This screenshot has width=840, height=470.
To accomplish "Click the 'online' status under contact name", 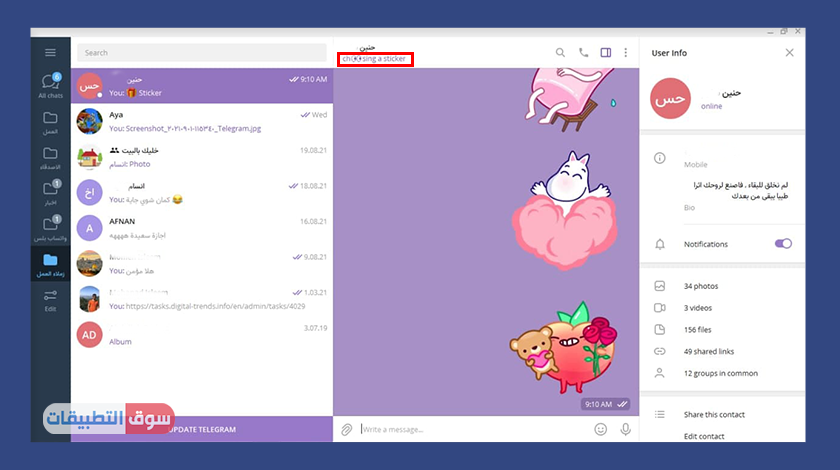I will pyautogui.click(x=711, y=106).
